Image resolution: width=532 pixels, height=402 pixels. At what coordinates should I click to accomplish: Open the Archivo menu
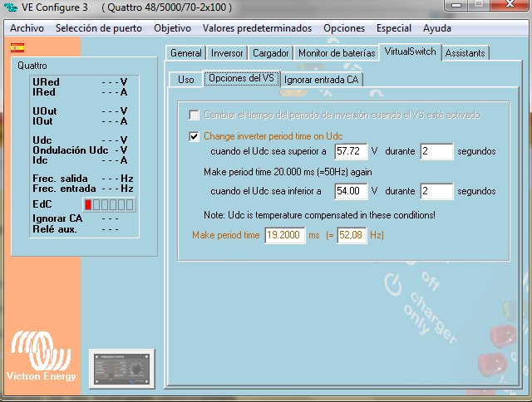click(27, 28)
